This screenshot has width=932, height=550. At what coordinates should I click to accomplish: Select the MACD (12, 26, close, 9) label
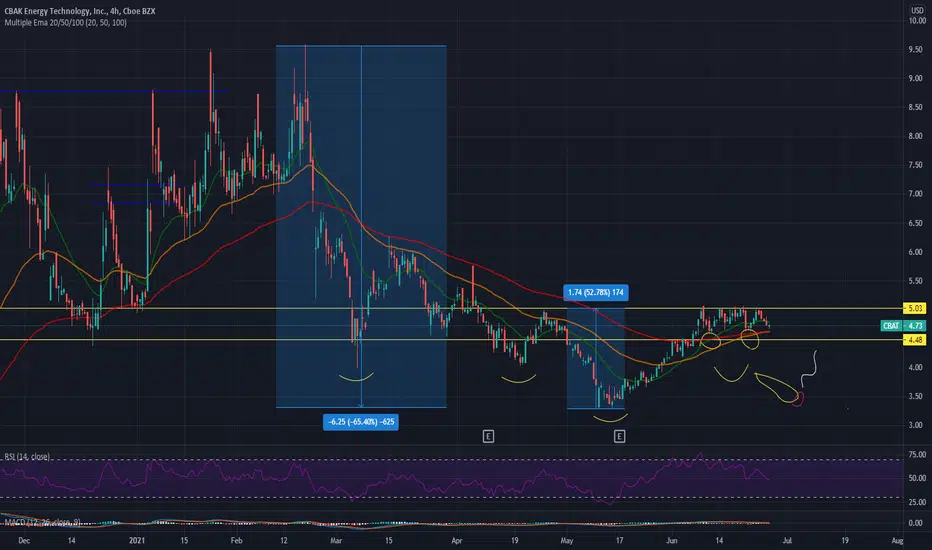point(43,523)
